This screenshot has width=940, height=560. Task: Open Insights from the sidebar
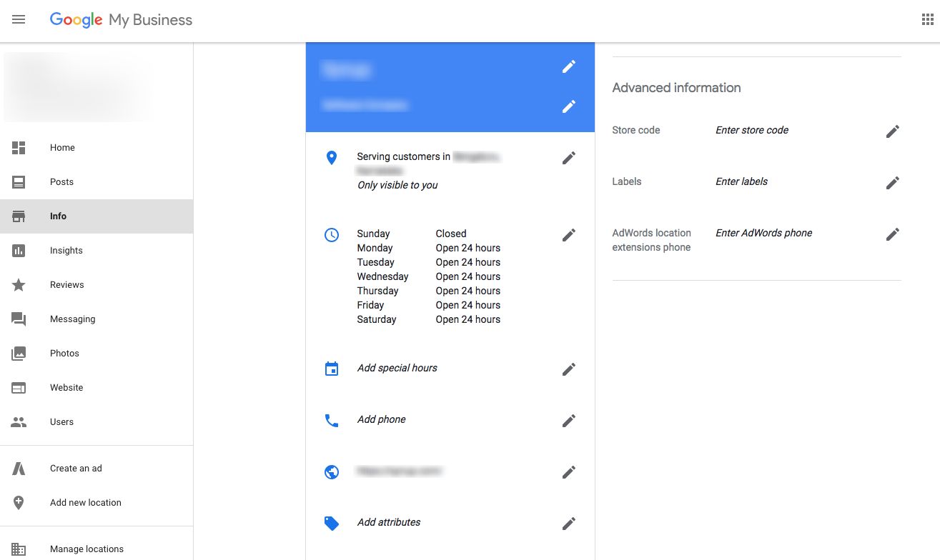tap(66, 250)
